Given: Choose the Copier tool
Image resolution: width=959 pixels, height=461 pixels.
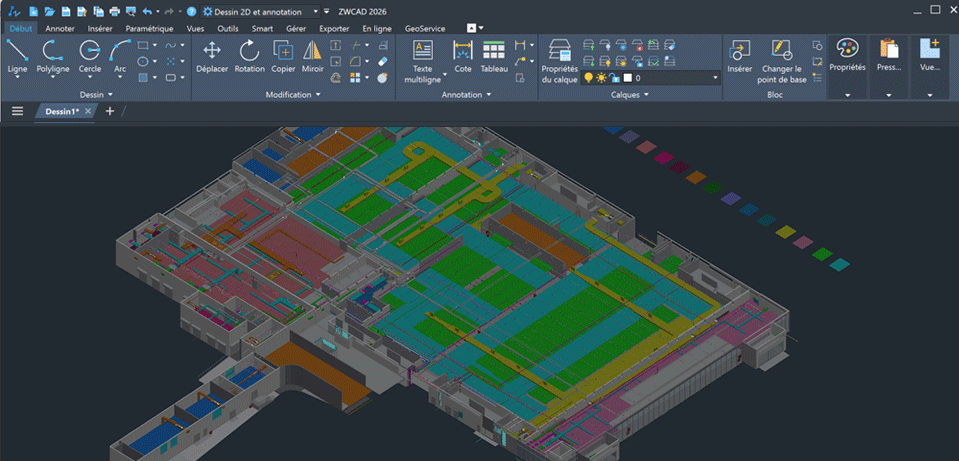Looking at the screenshot, I should click(283, 56).
